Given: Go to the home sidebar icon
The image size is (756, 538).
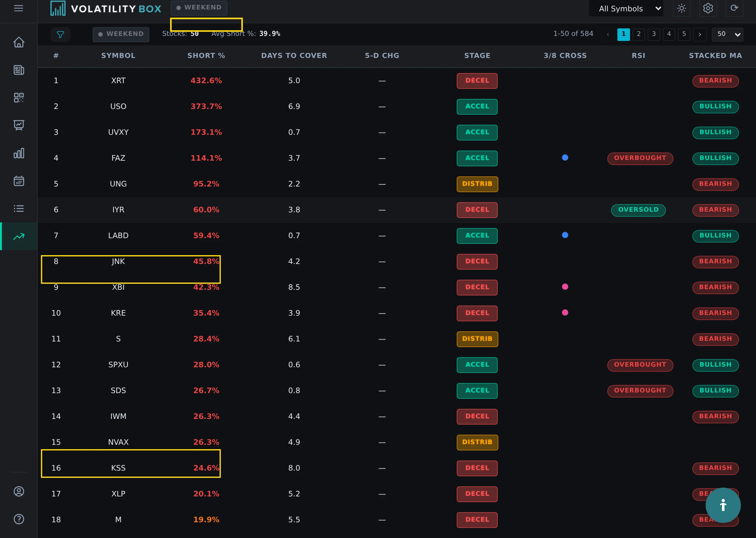Looking at the screenshot, I should [19, 42].
